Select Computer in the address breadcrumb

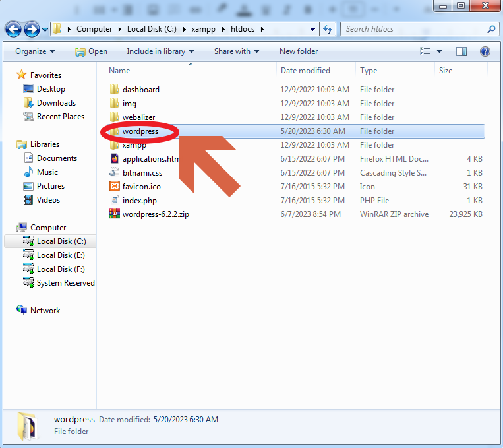coord(94,29)
